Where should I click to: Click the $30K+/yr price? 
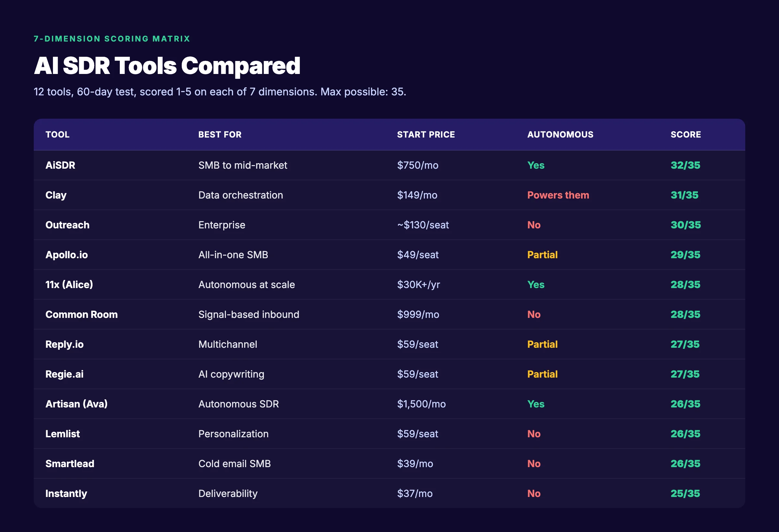419,285
